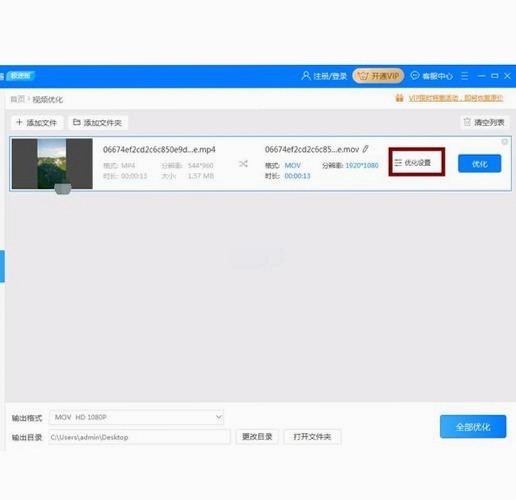Click the shuffle conversion arrows icon
Screen dimensions: 516x500
coord(243,164)
